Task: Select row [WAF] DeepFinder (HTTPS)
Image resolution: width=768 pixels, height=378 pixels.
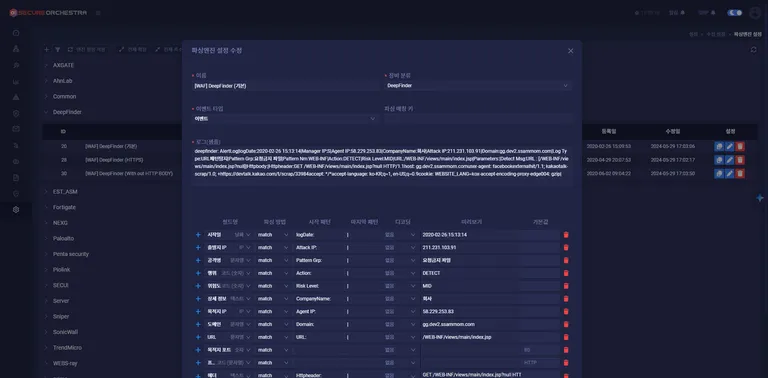Action: click(114, 160)
